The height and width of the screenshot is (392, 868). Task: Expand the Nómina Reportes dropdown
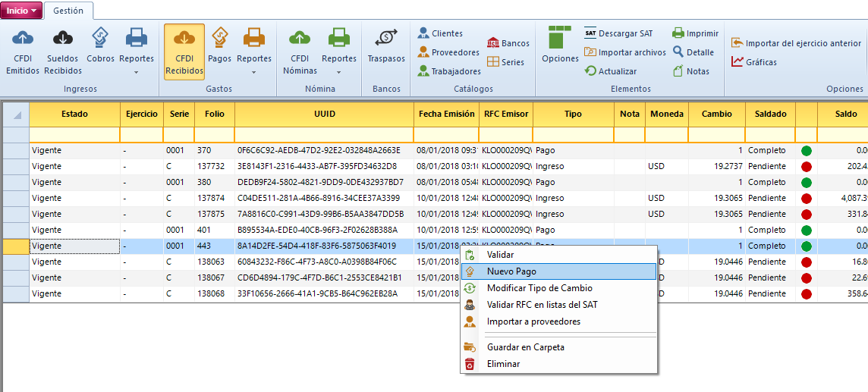tap(339, 73)
